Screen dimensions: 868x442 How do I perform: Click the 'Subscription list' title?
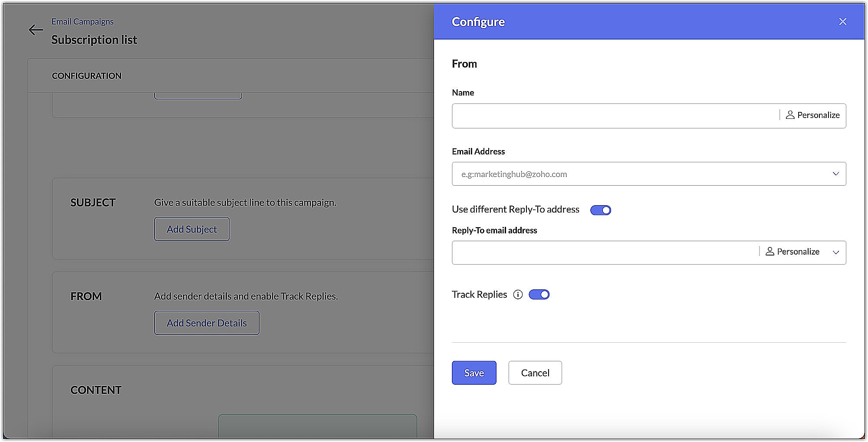click(x=94, y=40)
